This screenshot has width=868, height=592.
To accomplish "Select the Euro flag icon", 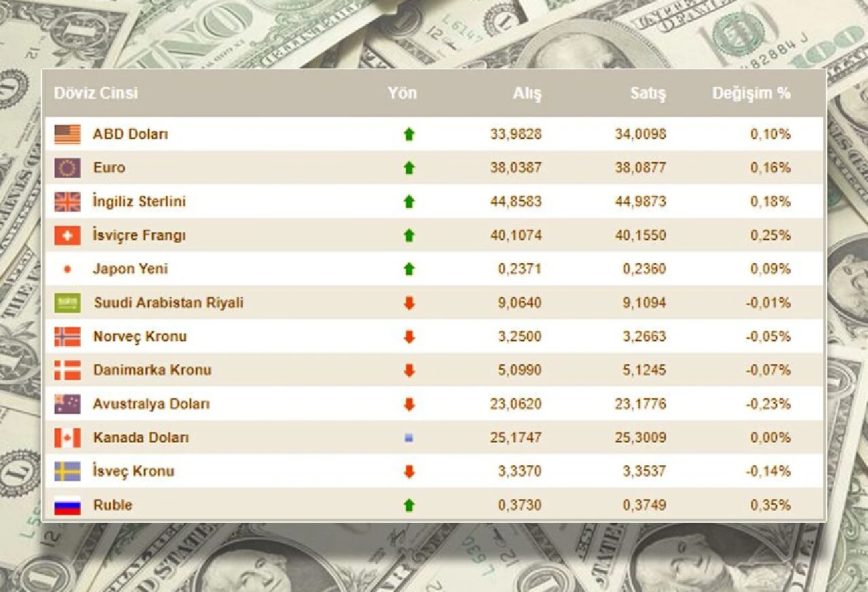I will (67, 167).
